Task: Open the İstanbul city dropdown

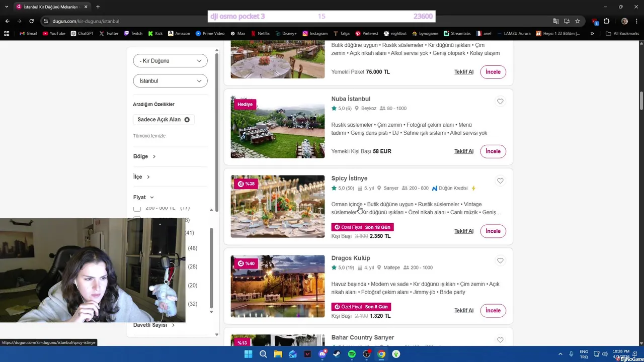Action: coord(170,81)
